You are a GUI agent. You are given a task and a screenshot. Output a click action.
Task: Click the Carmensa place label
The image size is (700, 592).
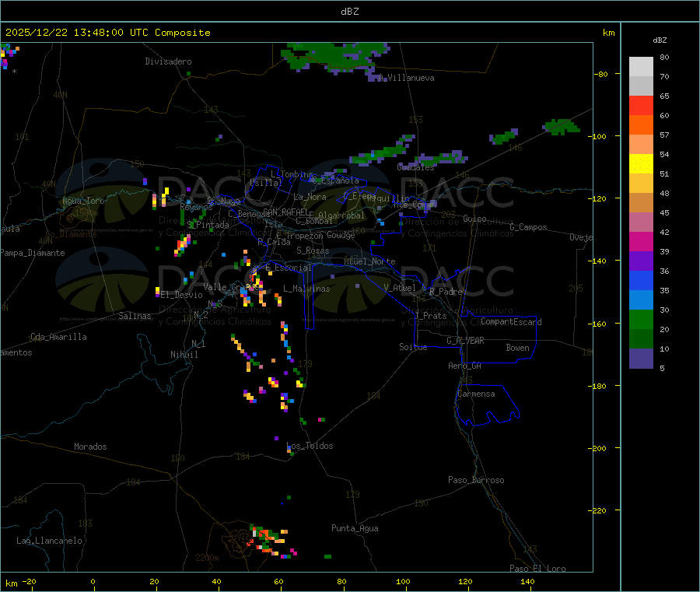pyautogui.click(x=476, y=394)
